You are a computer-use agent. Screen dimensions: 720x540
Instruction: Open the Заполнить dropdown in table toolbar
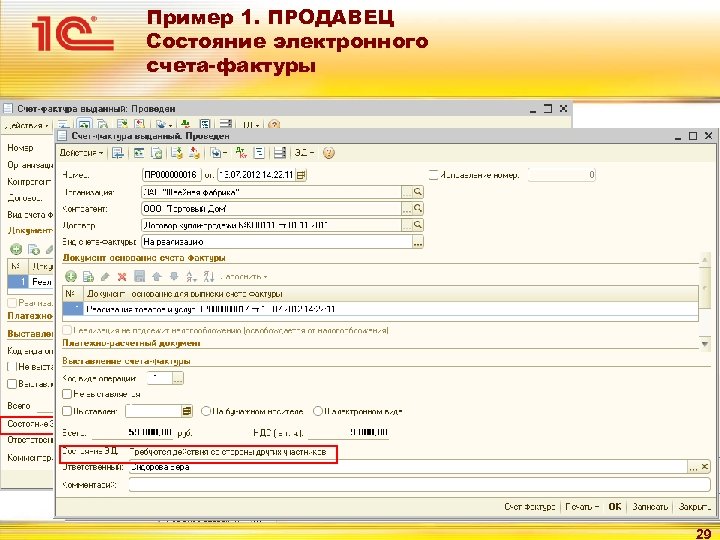tap(244, 277)
